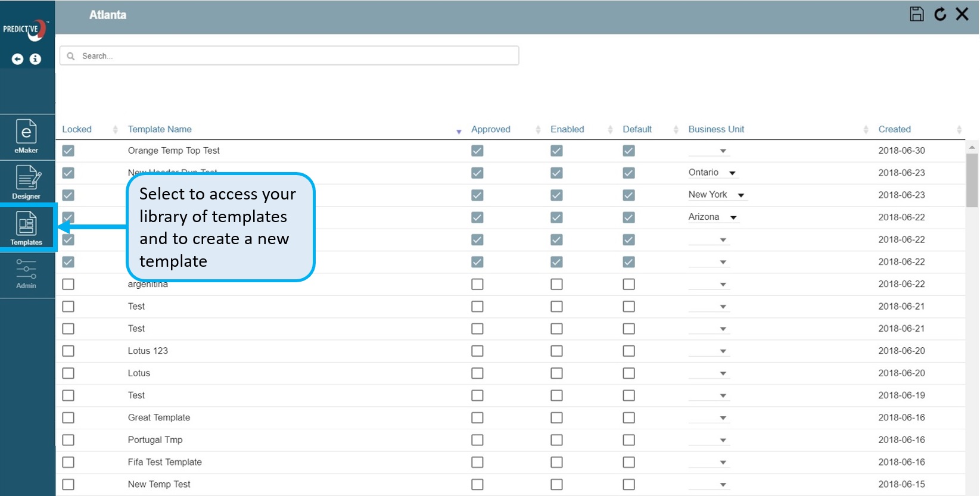Sort by Created column header
Screen dimensions: 980x496
(x=894, y=129)
